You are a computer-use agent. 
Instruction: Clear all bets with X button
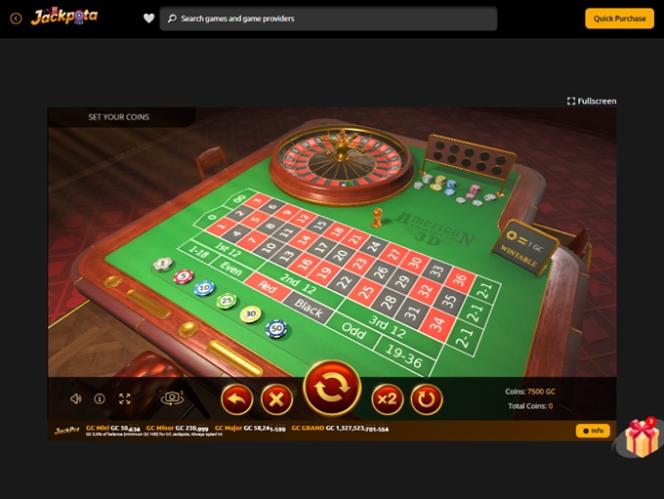(277, 399)
